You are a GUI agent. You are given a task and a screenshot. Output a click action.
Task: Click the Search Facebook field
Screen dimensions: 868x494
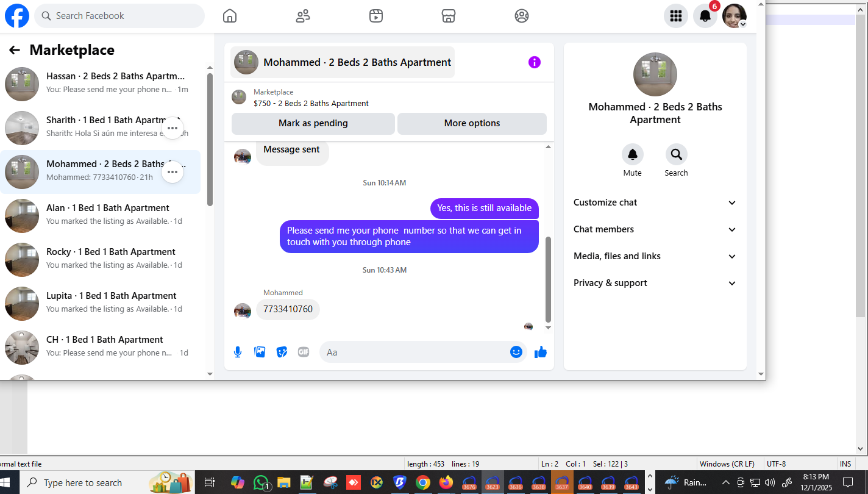point(119,16)
